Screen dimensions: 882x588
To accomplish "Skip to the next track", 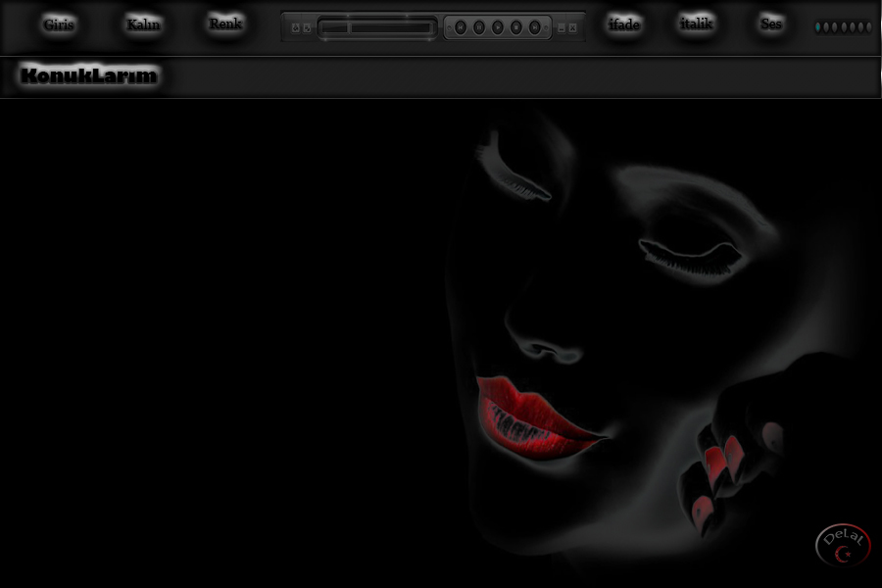I will (535, 27).
